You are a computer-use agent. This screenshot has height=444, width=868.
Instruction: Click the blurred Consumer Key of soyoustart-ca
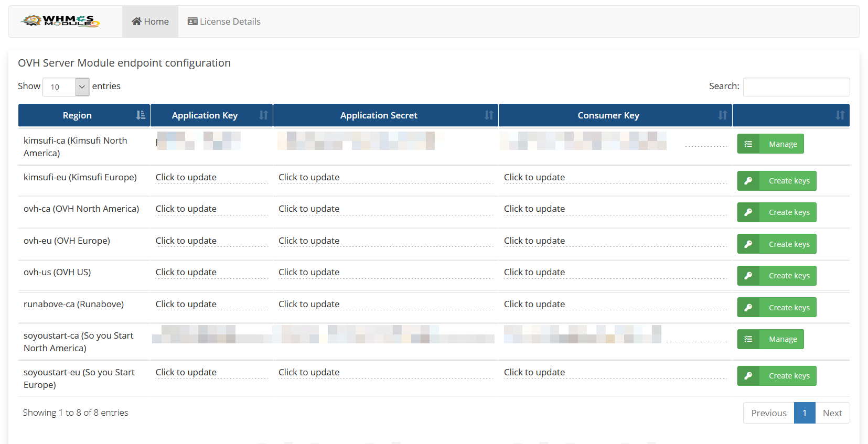[x=583, y=334]
